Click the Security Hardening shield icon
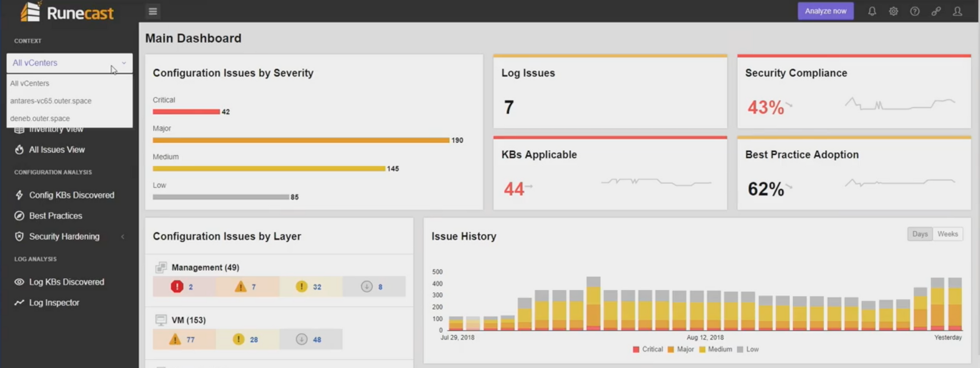 [x=19, y=236]
